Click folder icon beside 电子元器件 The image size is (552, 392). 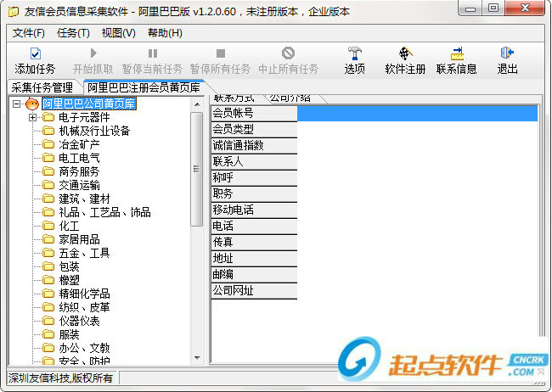48,117
